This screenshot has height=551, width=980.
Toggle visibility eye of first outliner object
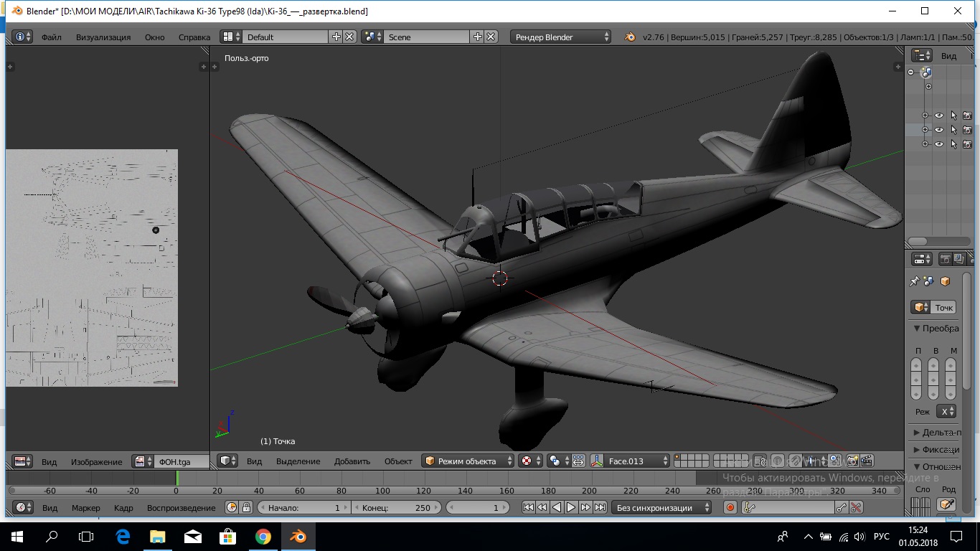pos(938,115)
